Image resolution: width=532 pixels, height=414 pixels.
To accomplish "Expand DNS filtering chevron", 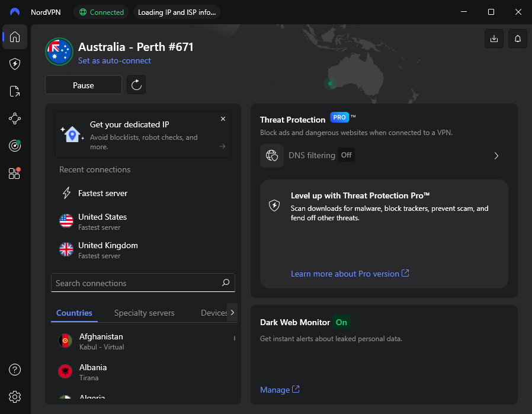I will [496, 156].
